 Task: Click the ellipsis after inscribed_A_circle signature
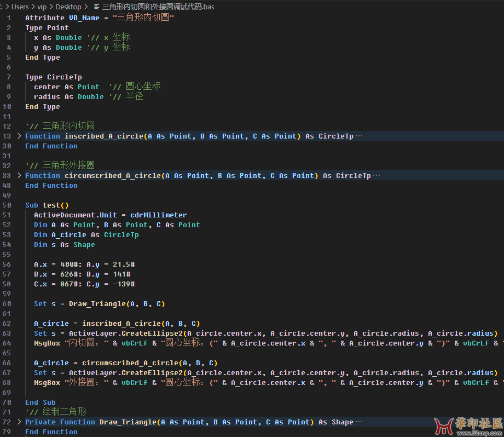(359, 136)
